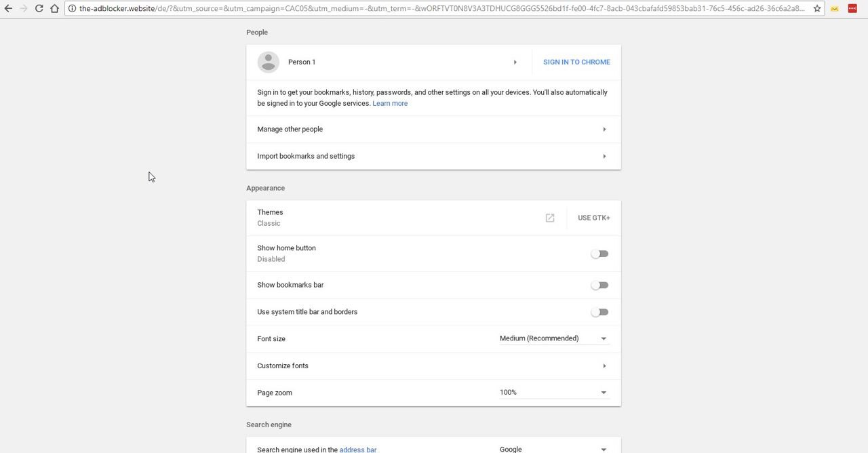The width and height of the screenshot is (868, 453).
Task: Expand the Customize fonts arrow
Action: [x=604, y=366]
